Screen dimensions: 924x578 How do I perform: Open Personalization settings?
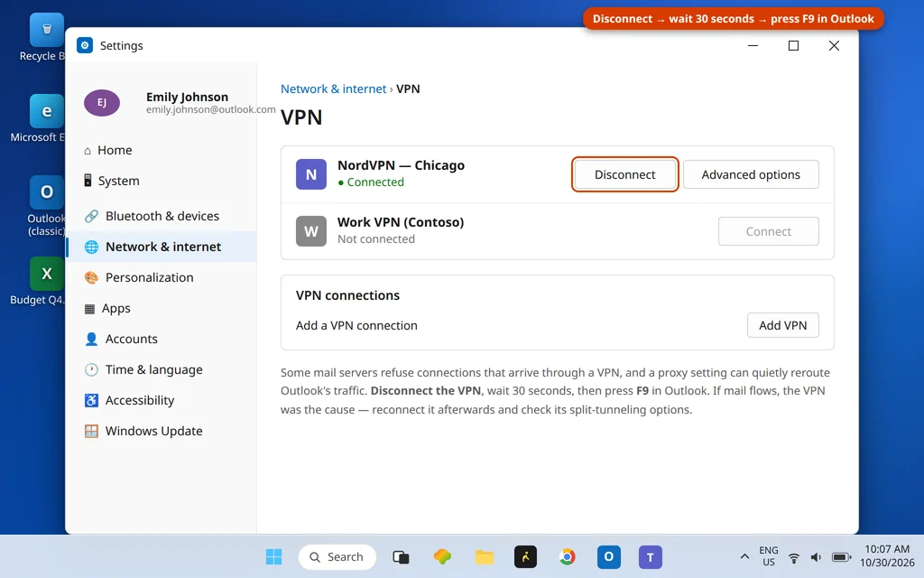tap(162, 277)
